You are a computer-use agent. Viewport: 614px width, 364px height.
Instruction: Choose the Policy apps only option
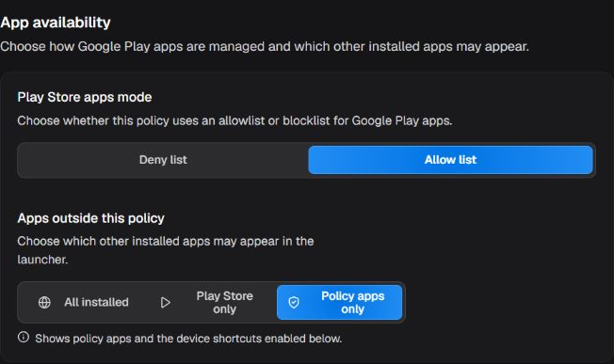point(340,302)
